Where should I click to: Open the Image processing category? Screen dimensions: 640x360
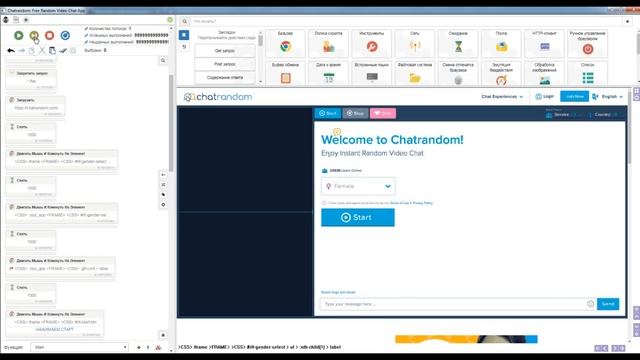pos(544,73)
